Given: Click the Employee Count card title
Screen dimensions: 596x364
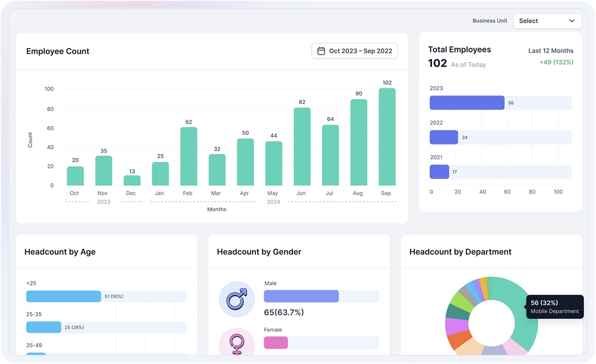Looking at the screenshot, I should tap(57, 51).
